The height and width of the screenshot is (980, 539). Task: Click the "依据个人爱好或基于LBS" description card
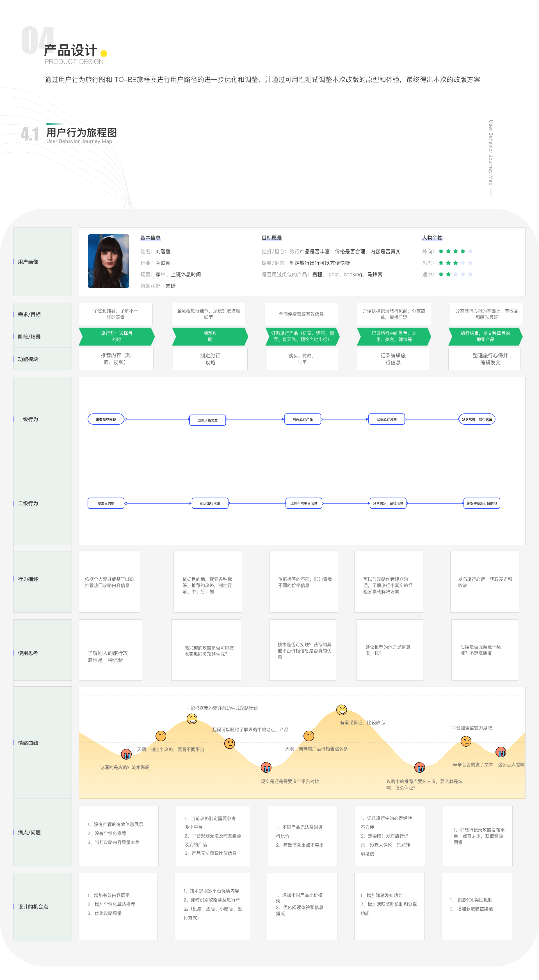point(109,582)
